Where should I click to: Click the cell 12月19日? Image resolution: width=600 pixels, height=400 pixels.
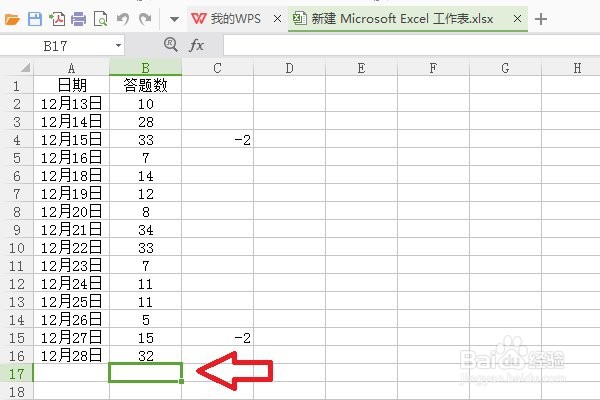[72, 193]
